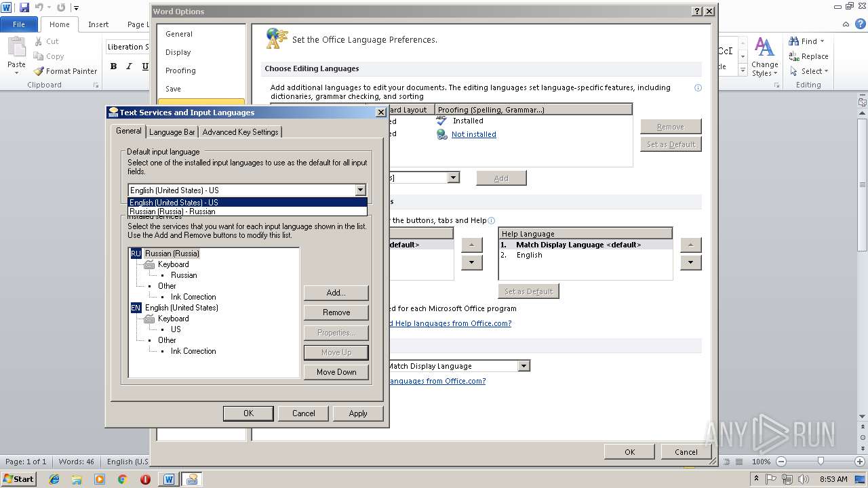Select the Russian (Russia) tree node
Viewport: 868px width, 488px height.
(x=172, y=253)
